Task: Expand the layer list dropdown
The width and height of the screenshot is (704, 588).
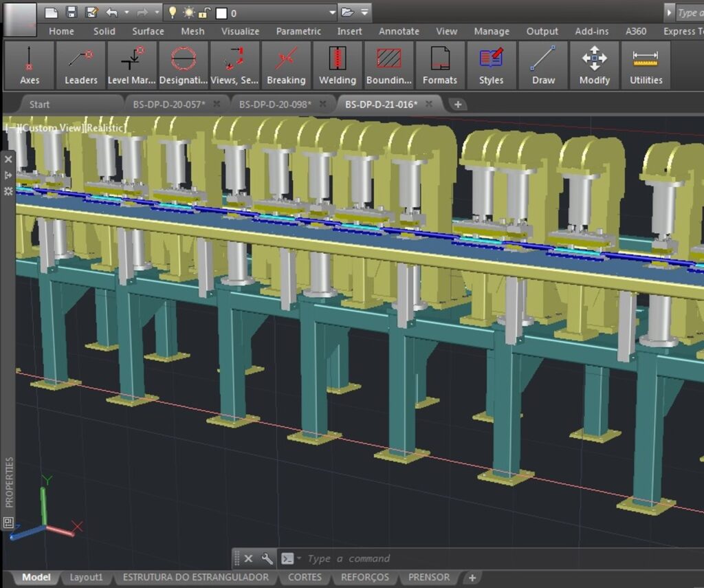Action: tap(333, 12)
